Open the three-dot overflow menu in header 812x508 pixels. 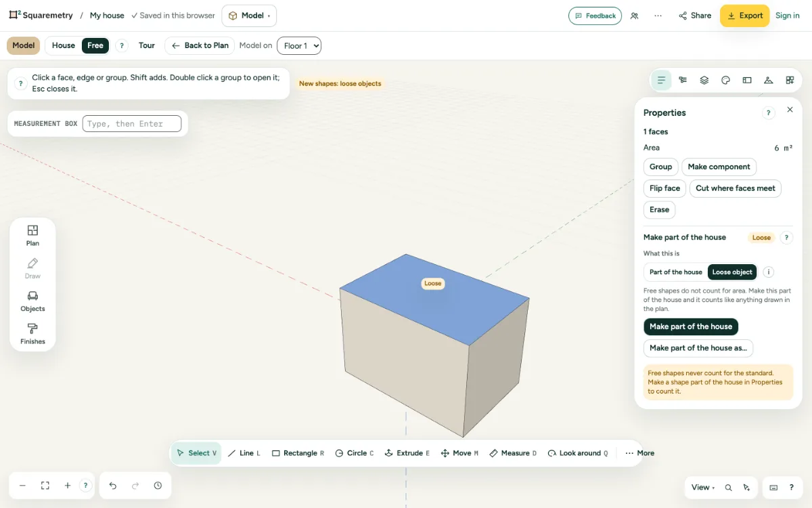658,16
